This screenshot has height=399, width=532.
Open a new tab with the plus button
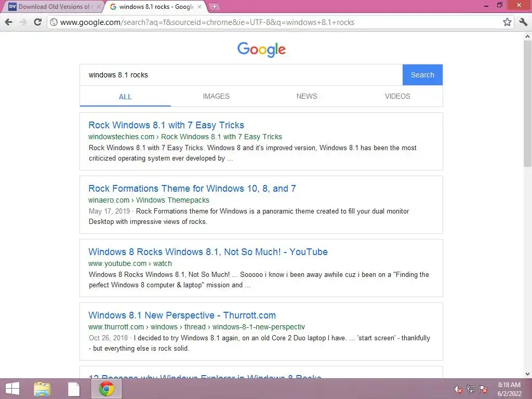215,7
